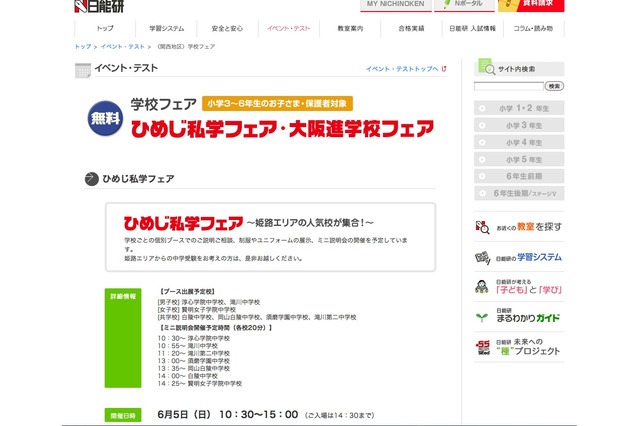This screenshot has height=426, width=640.
Task: Open the 合格実績 menu tab
Action: point(411,28)
